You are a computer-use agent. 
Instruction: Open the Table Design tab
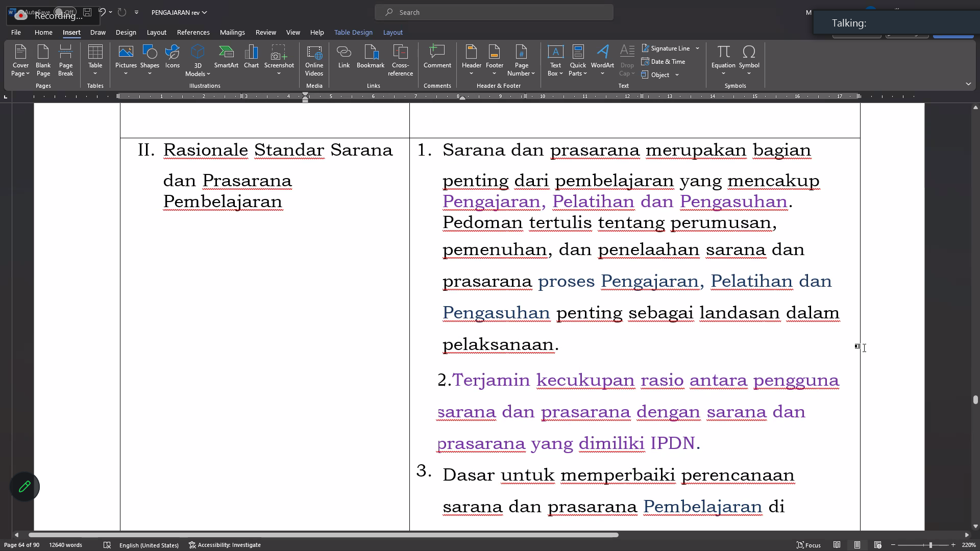pyautogui.click(x=353, y=32)
